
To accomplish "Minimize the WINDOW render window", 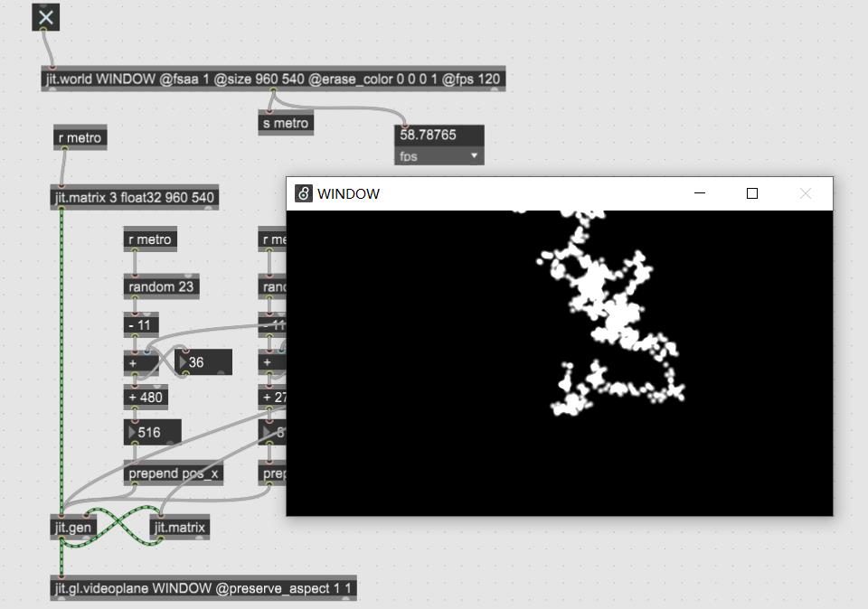I will click(699, 193).
